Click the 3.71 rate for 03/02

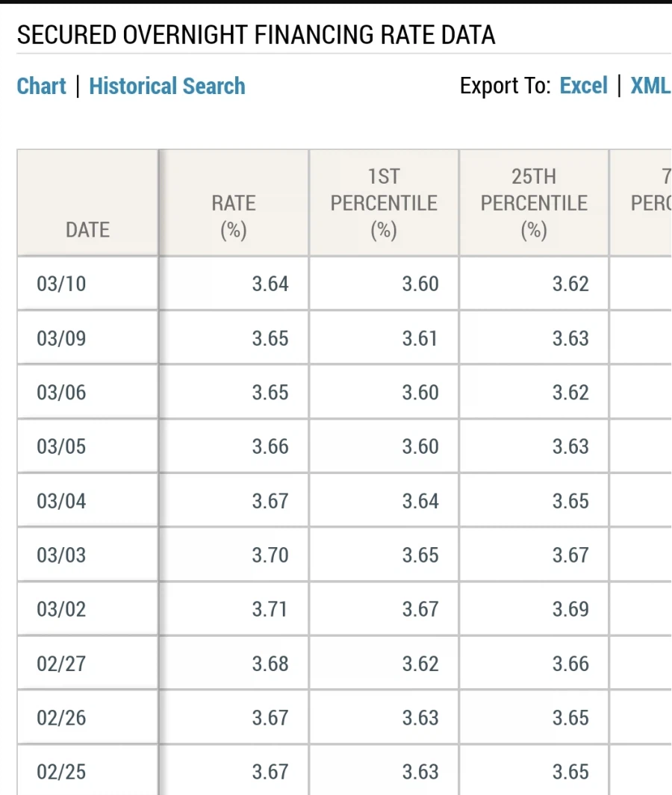[270, 609]
